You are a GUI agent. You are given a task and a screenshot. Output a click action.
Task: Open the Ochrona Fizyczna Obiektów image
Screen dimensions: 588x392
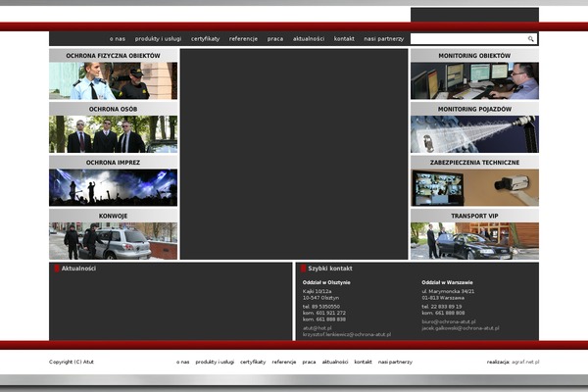click(x=113, y=81)
